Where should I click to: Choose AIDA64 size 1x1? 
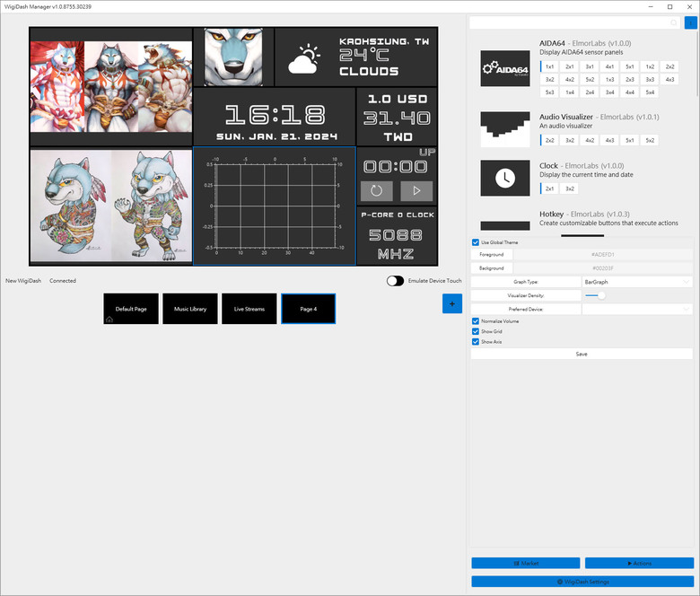click(x=549, y=66)
